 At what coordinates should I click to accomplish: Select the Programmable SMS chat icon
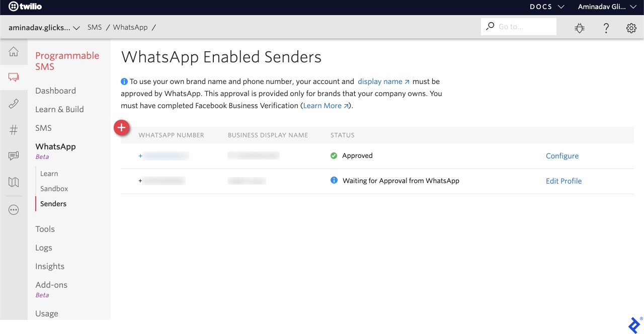pyautogui.click(x=14, y=77)
